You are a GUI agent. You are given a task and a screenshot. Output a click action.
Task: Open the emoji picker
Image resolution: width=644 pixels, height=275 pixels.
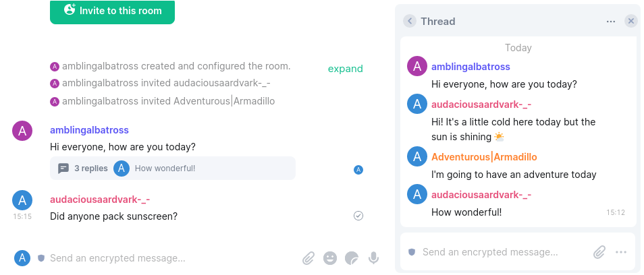pos(330,257)
